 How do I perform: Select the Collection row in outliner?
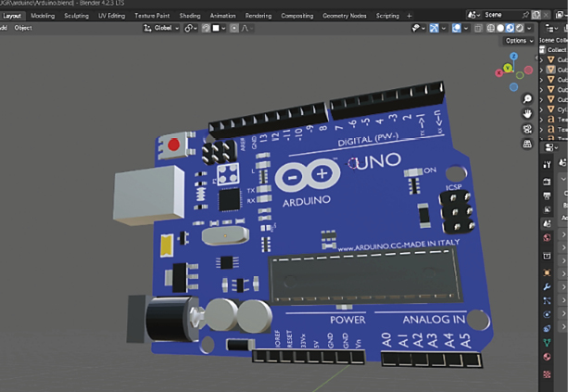[x=553, y=50]
